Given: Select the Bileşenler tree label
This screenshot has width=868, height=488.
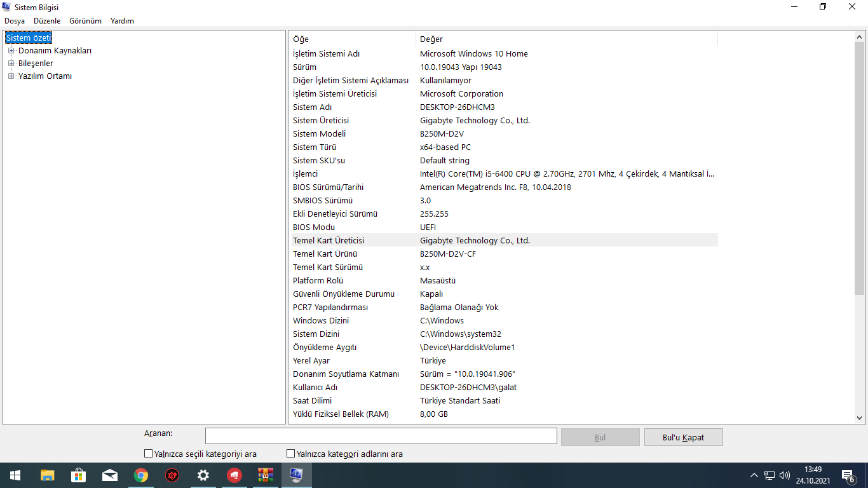Looking at the screenshot, I should [x=36, y=64].
